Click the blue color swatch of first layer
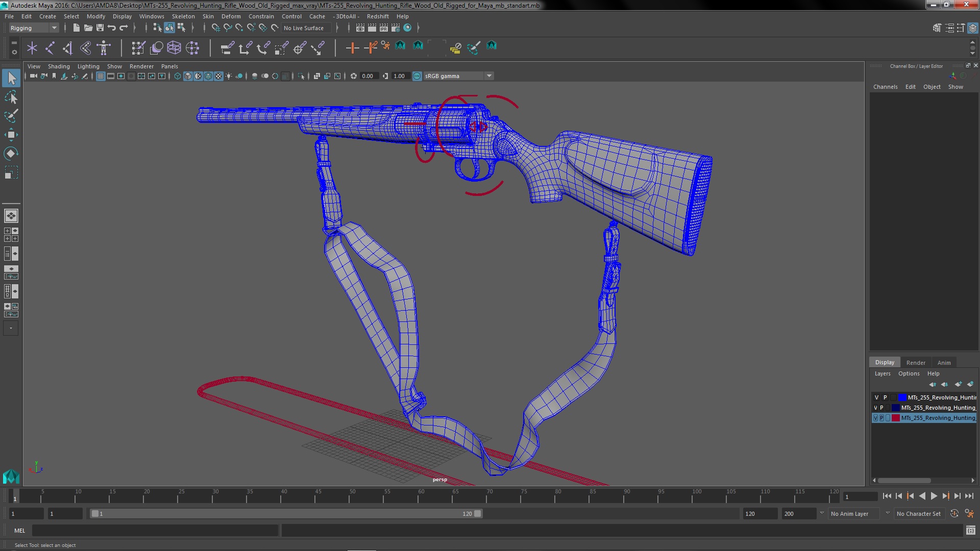The width and height of the screenshot is (980, 551). (x=902, y=397)
